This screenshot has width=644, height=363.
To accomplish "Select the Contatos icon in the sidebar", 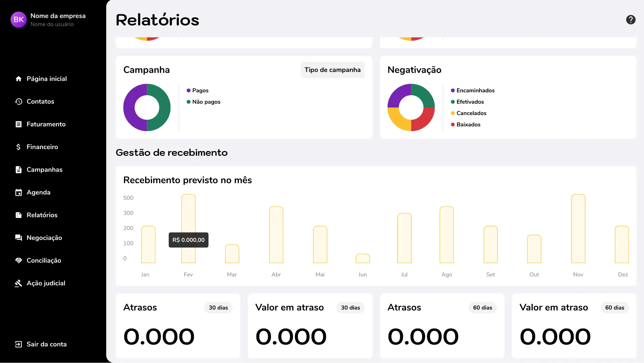I will pyautogui.click(x=19, y=101).
